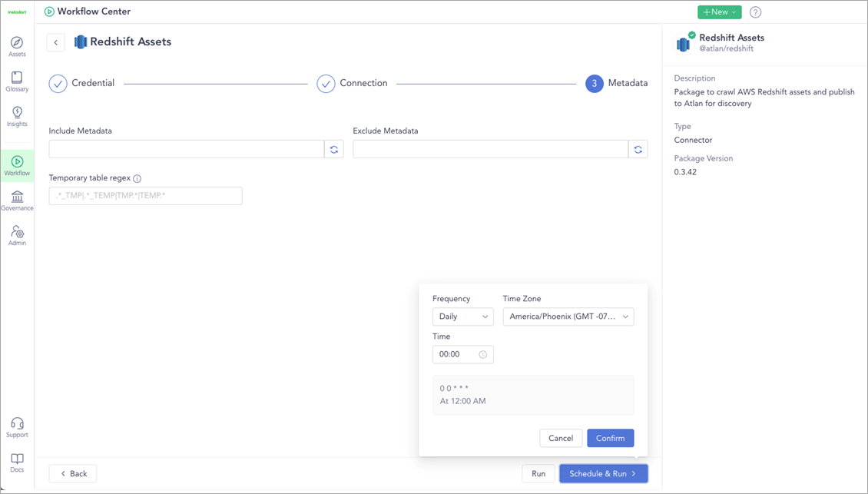Open the Include Metadata selector
Image resolution: width=868 pixels, height=494 pixels.
click(x=186, y=149)
